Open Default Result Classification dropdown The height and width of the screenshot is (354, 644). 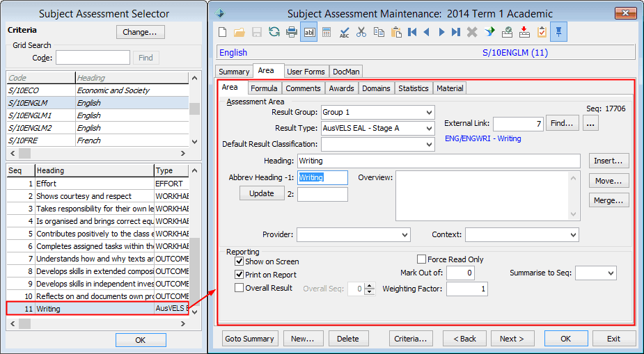(429, 145)
